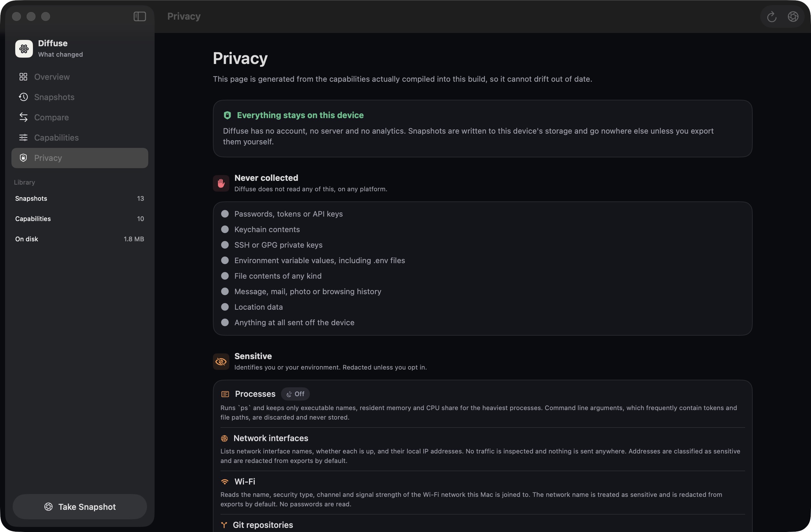Click the bullet beside Environment variable values
The image size is (811, 532).
(x=225, y=261)
